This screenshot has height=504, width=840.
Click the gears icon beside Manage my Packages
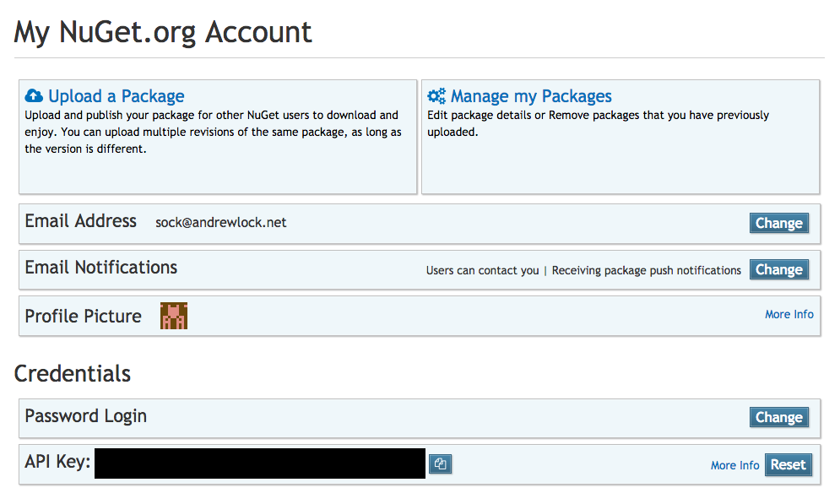point(436,96)
